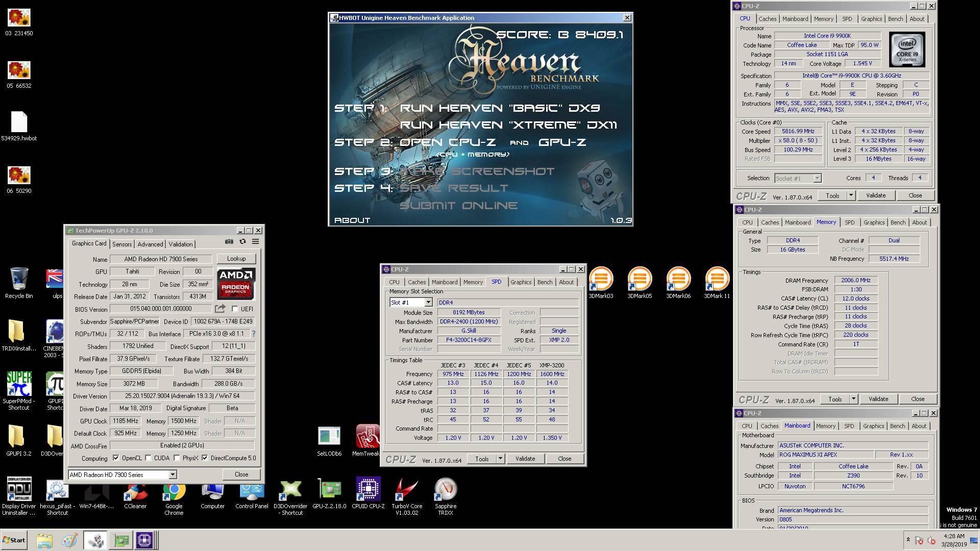
Task: Open the Slot #1 memory slot dropdown
Action: point(428,303)
